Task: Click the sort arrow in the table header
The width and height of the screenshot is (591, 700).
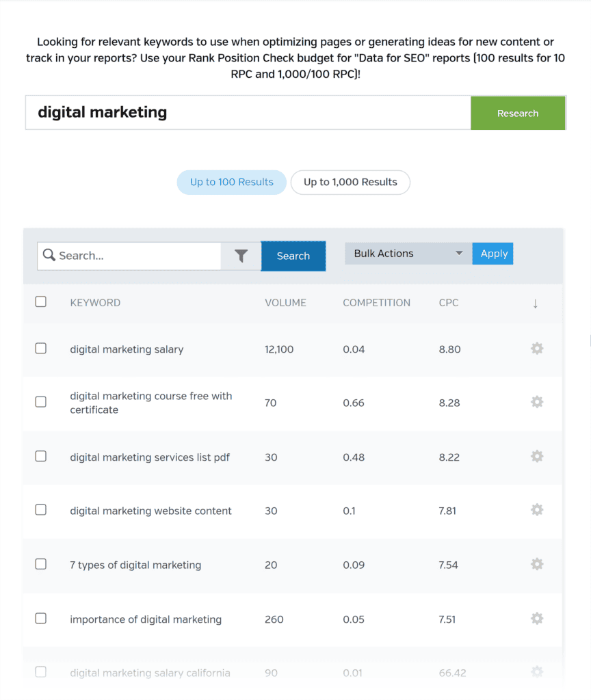Action: (535, 304)
